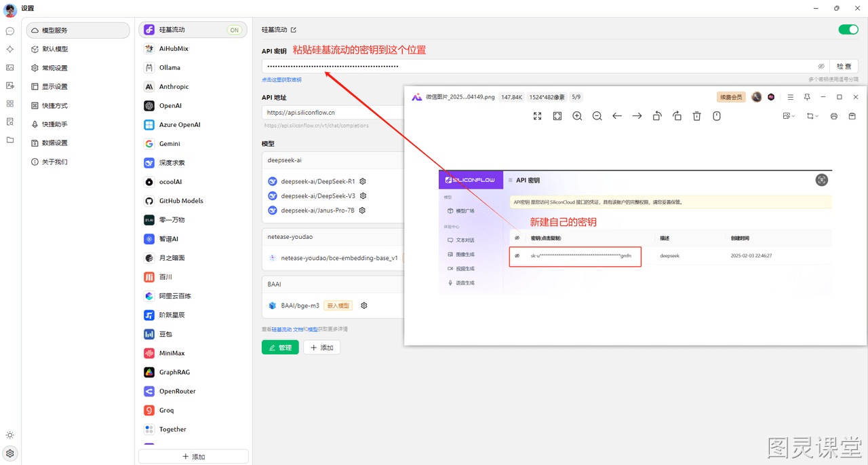
Task: Open the hamburger menu in image viewer
Action: (x=790, y=97)
